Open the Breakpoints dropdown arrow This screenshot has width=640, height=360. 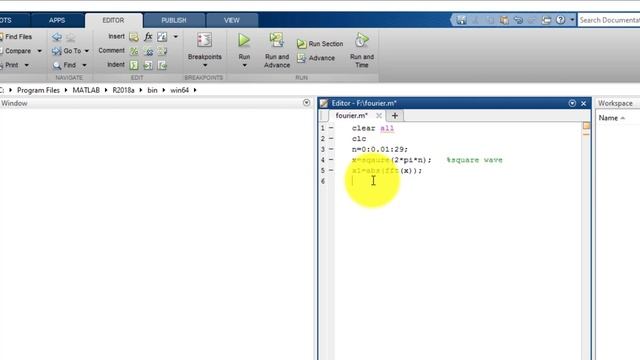click(x=204, y=66)
